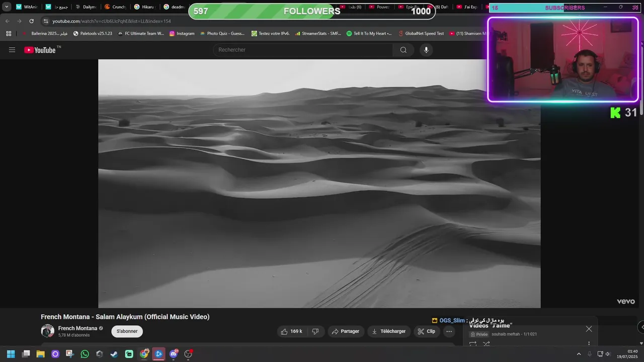Create a Clip with scissors button
This screenshot has width=644, height=362.
click(426, 331)
